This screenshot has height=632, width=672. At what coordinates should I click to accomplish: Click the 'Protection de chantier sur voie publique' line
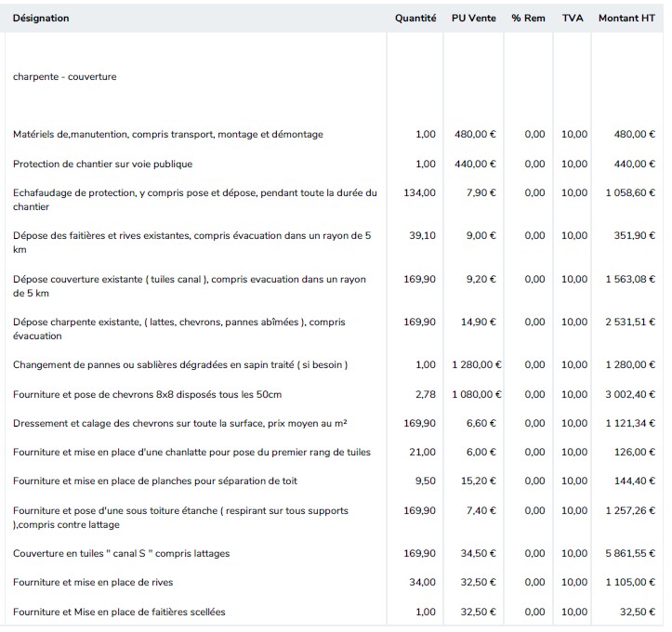coord(102,165)
